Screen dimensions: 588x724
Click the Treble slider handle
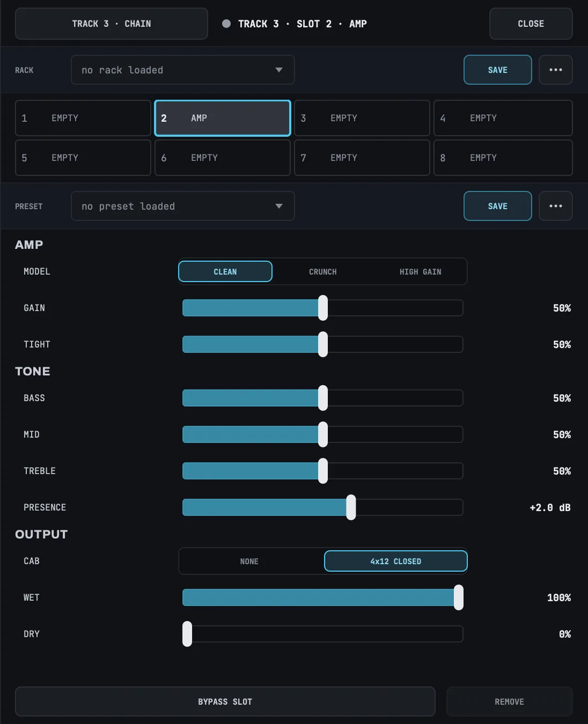coord(323,471)
